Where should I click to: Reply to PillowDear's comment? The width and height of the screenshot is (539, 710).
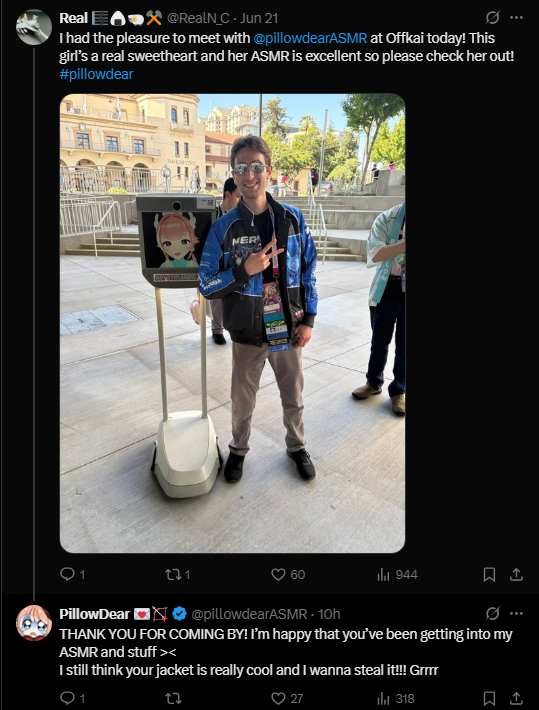pyautogui.click(x=72, y=698)
